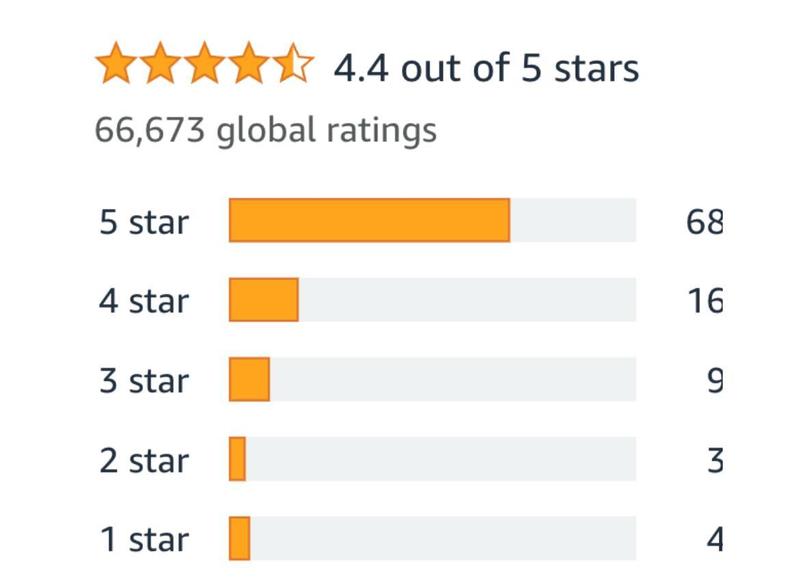Select the 5 star histogram bar
Screen dimensions: 800x585
point(432,220)
